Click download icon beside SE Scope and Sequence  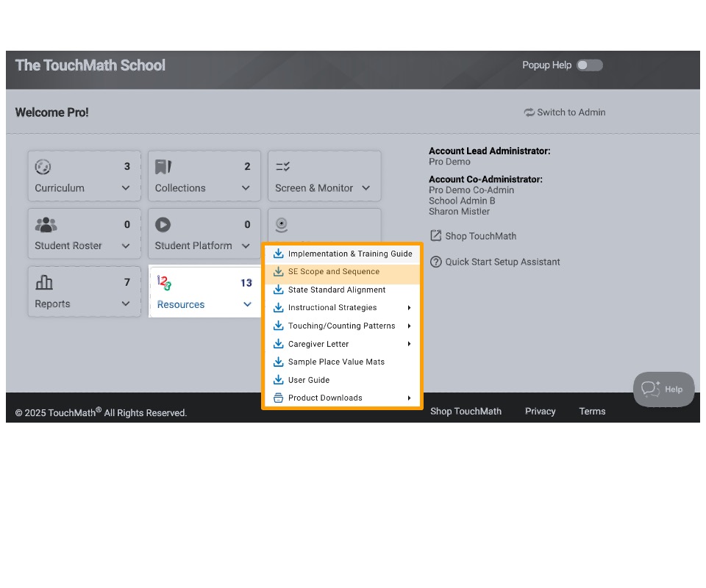tap(279, 272)
